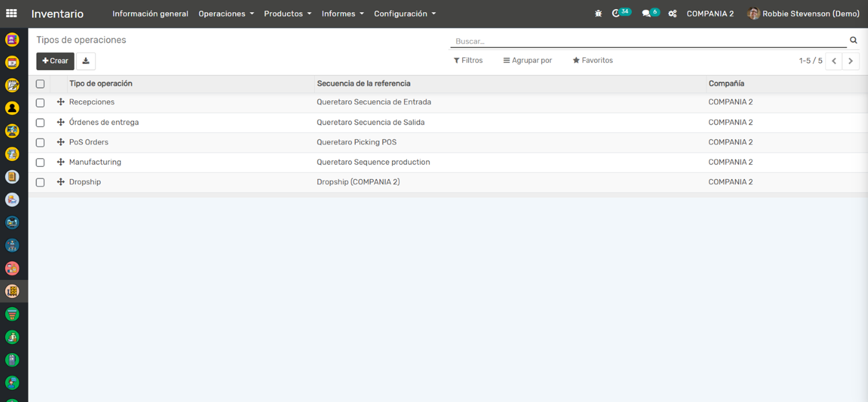
Task: Click the Crear button
Action: point(55,61)
